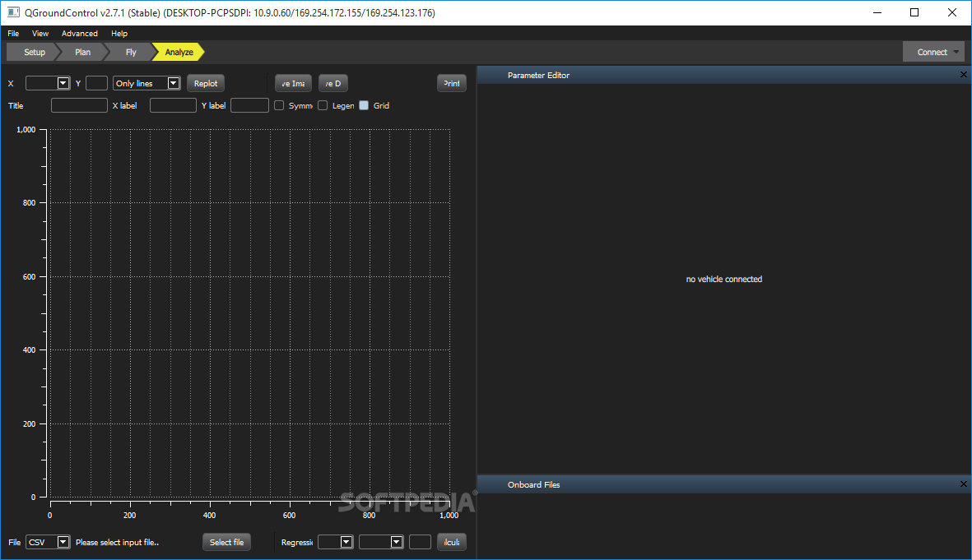Minimize the QGroundControl window
This screenshot has height=560, width=972.
877,12
